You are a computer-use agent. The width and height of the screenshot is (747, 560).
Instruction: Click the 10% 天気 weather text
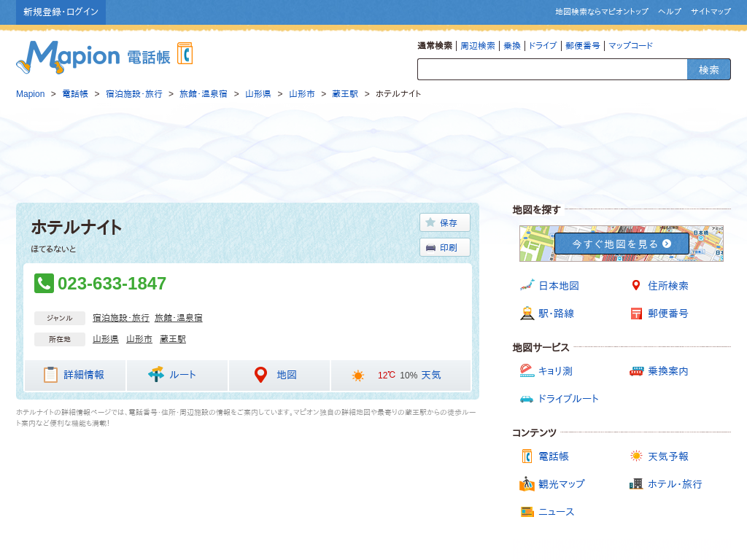click(420, 376)
